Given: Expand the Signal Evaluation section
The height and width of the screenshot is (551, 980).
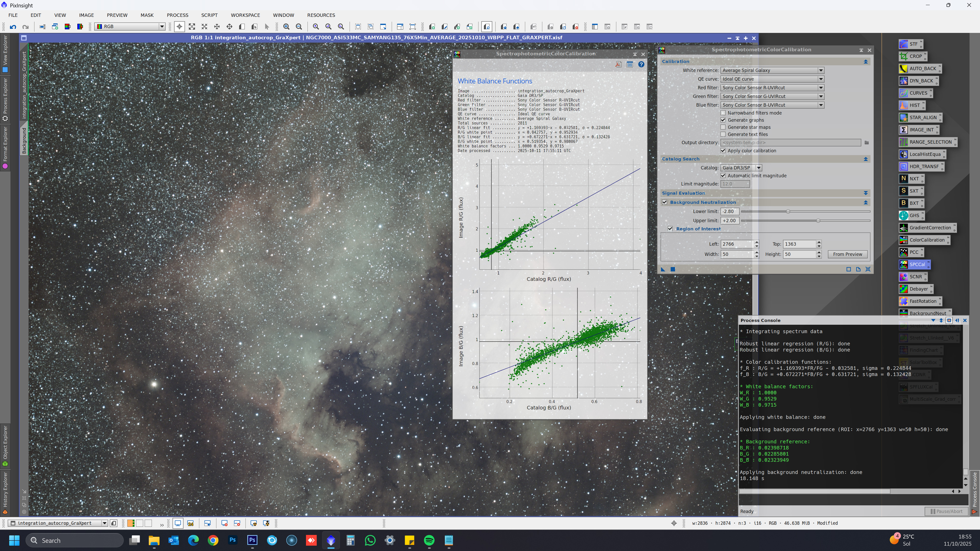Looking at the screenshot, I should point(865,193).
